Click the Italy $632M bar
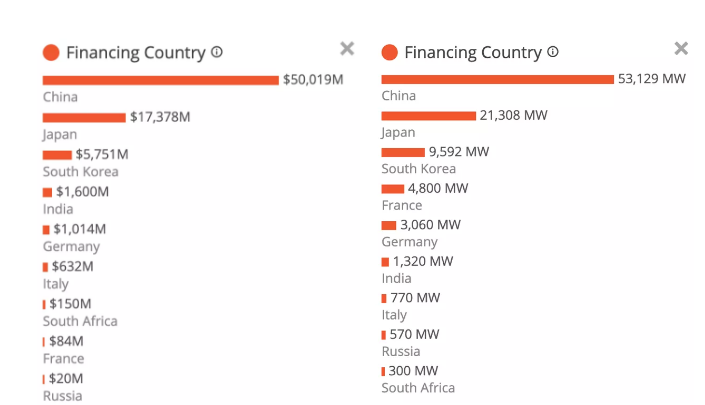Viewport: 705px width, 405px height. point(45,267)
